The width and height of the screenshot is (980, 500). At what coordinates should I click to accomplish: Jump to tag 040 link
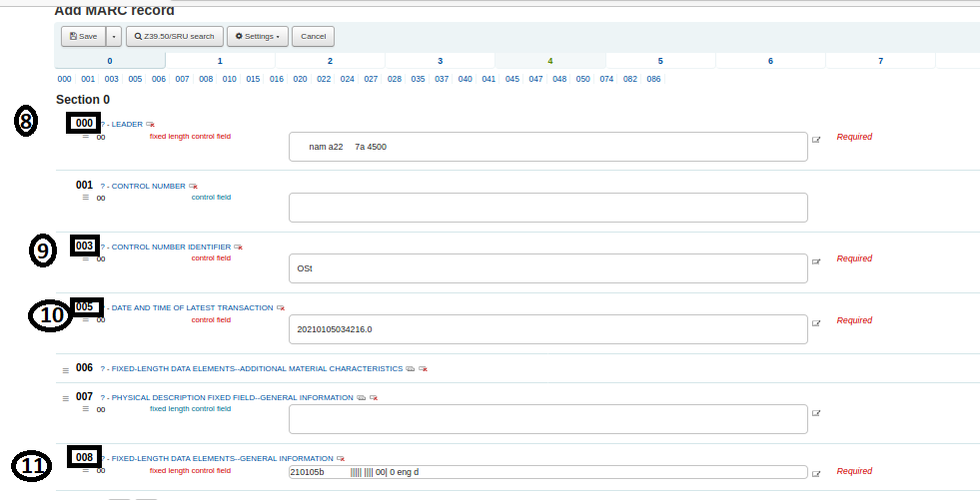point(465,79)
